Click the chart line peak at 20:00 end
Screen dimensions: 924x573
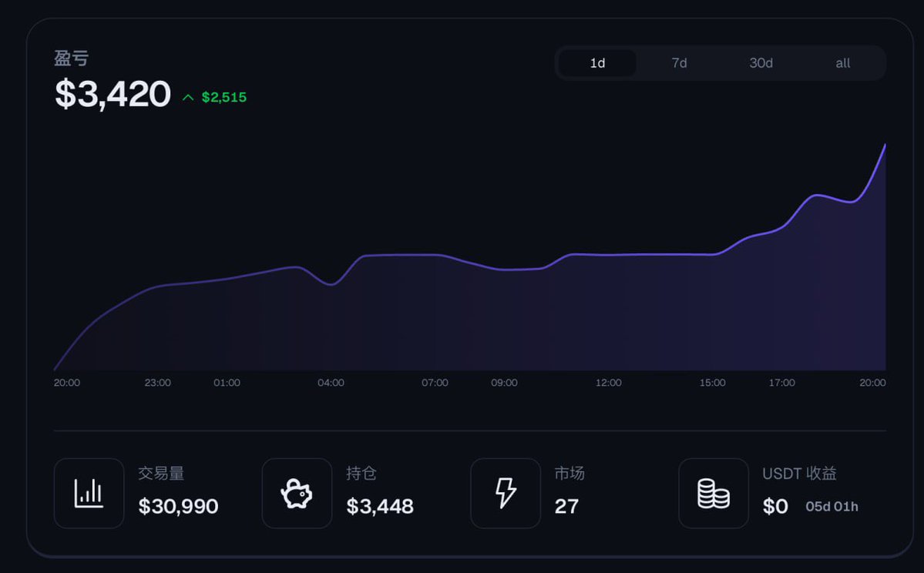point(885,145)
